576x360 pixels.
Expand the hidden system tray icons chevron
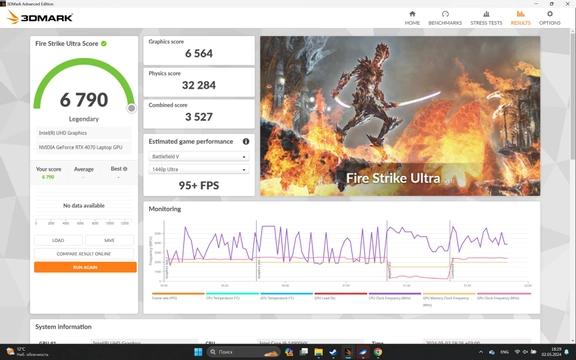[x=480, y=352]
